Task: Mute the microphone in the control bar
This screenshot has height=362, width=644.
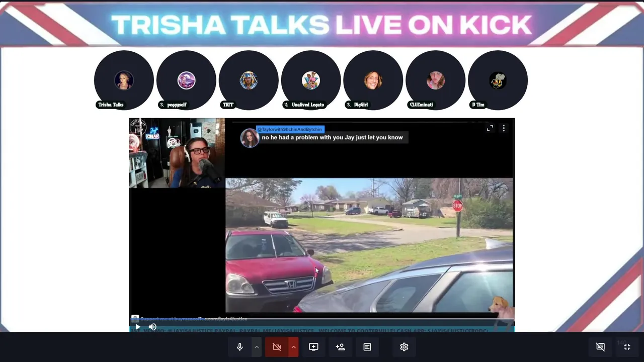Action: (240, 347)
